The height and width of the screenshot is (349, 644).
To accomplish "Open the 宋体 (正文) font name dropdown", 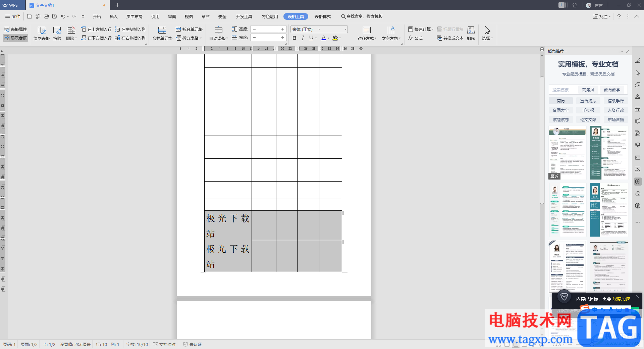I will [x=319, y=30].
